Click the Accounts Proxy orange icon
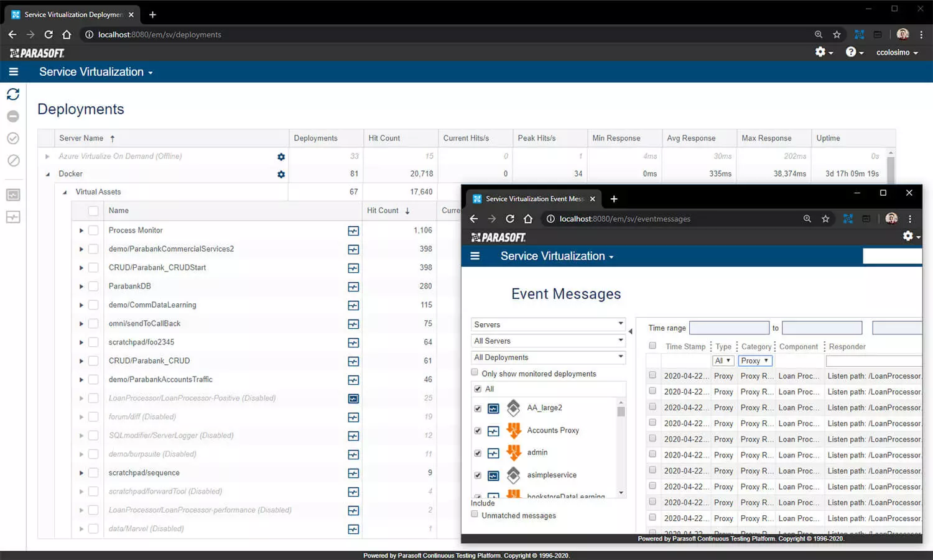Image resolution: width=933 pixels, height=560 pixels. [514, 430]
